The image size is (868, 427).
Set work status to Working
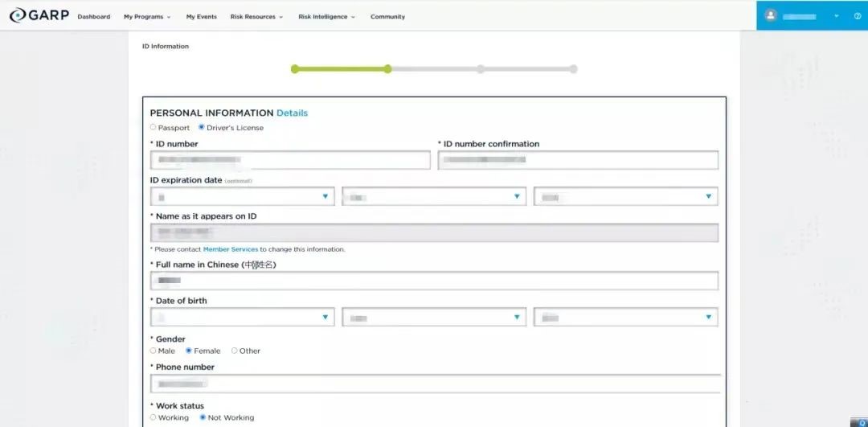tap(154, 417)
